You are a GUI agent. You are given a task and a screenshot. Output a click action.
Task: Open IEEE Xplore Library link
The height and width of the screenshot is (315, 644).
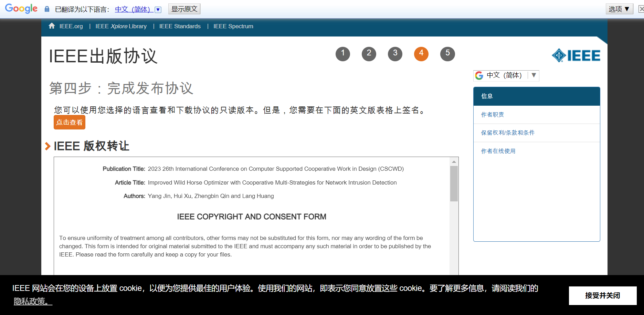[121, 26]
